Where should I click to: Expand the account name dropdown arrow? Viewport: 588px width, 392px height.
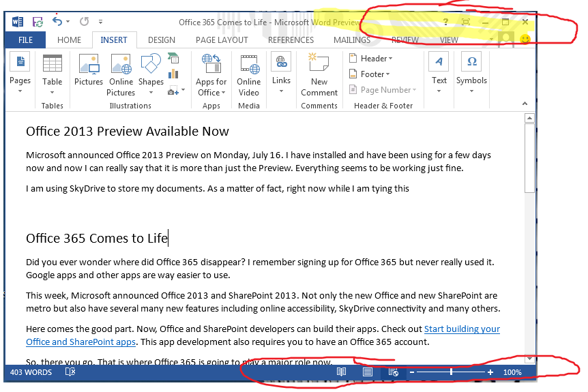coord(491,40)
